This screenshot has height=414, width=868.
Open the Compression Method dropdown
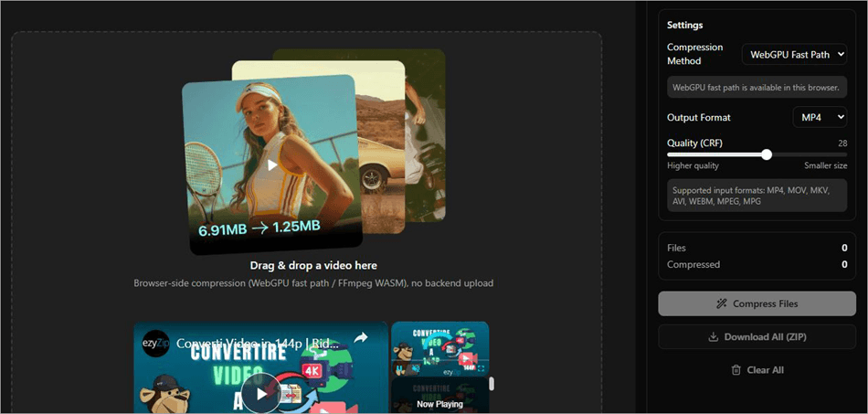coord(794,54)
